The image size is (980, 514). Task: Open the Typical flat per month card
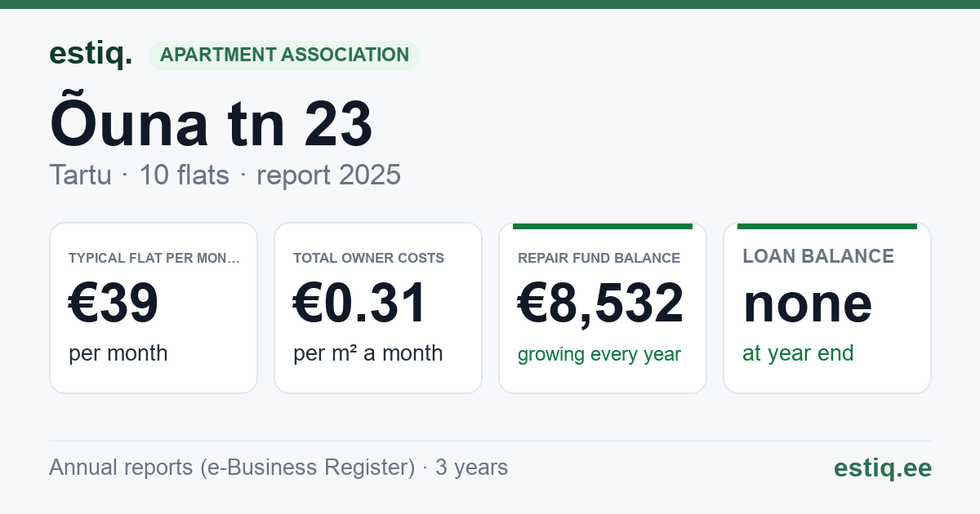(154, 308)
